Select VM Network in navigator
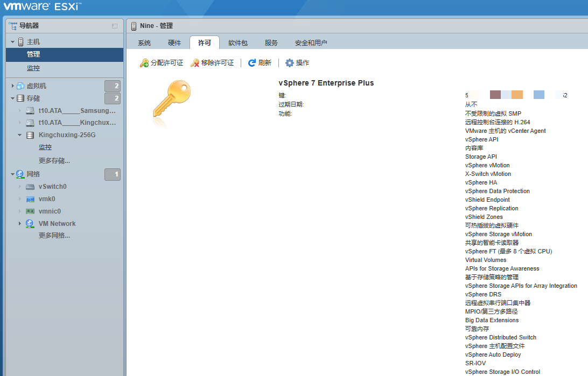This screenshot has width=588, height=376. pyautogui.click(x=57, y=224)
